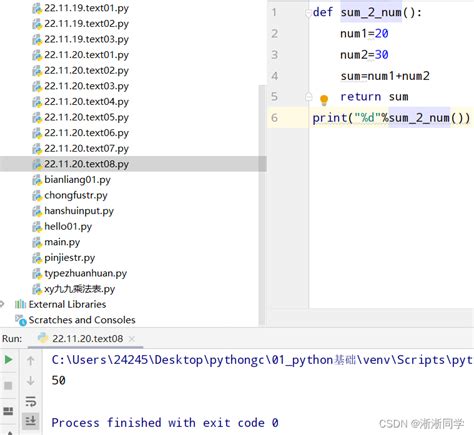Place cursor on num1=20 line

tap(364, 34)
